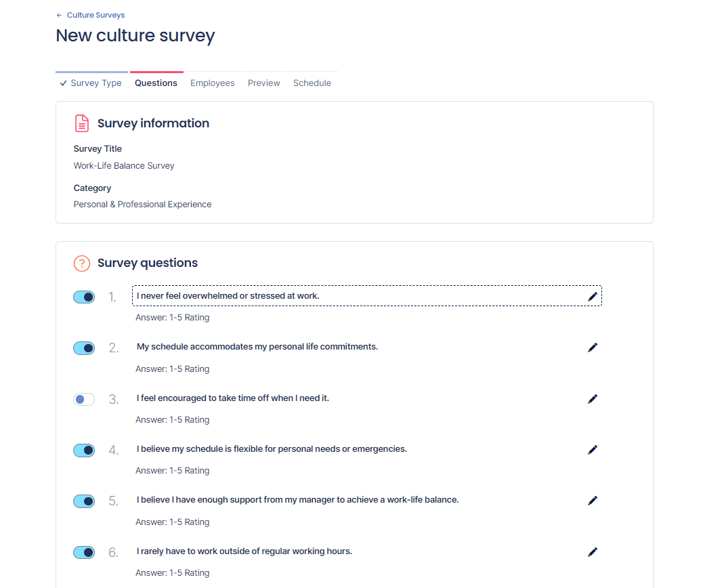Screen dimensions: 703x588
Task: Open editor for flexible schedule question
Action: tap(593, 449)
